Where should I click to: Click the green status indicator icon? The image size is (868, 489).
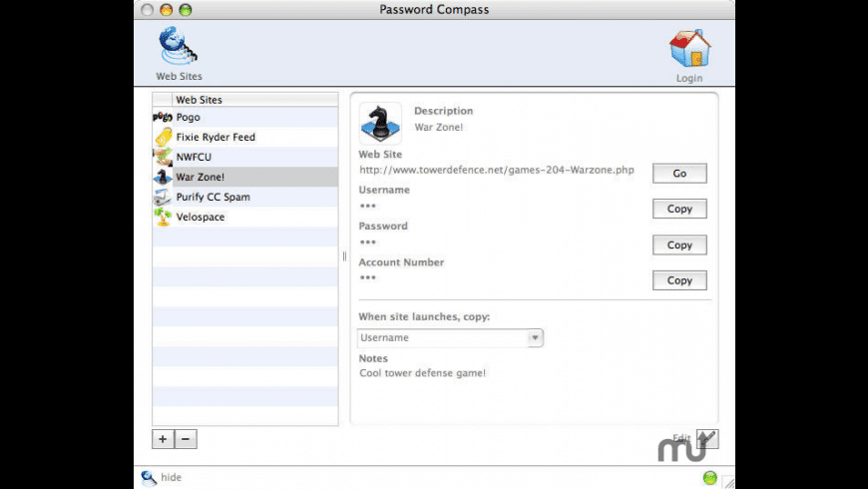(x=709, y=477)
